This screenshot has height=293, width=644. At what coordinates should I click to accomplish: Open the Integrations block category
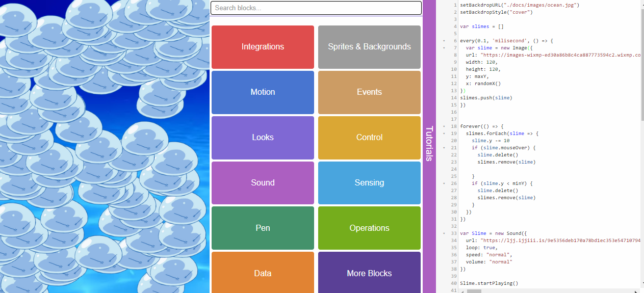[263, 47]
